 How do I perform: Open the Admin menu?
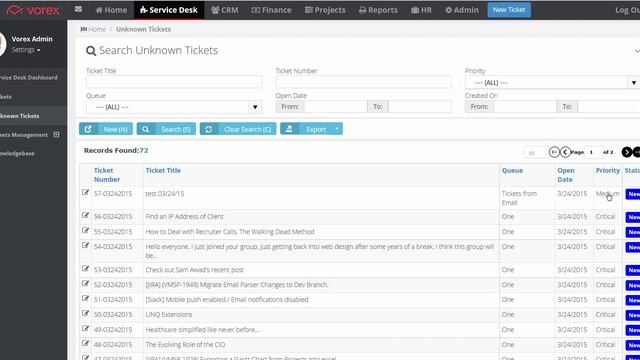462,10
